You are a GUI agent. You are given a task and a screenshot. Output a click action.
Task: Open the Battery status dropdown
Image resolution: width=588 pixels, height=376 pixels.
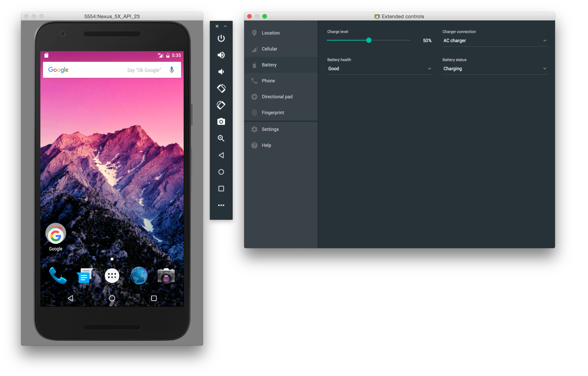click(495, 69)
